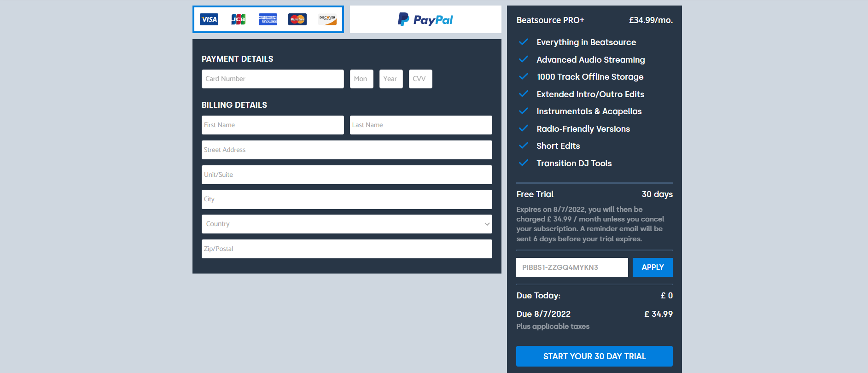Open the Country dropdown
The image size is (868, 373).
[347, 224]
